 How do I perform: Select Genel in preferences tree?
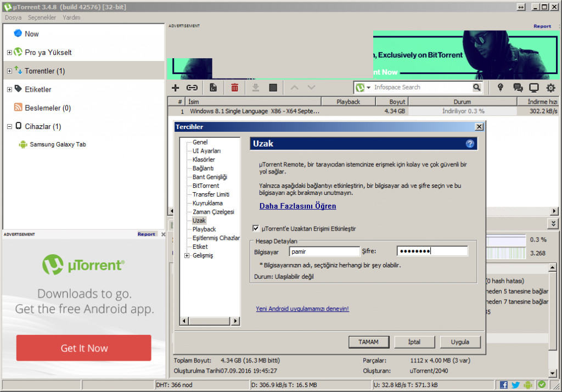coord(200,142)
